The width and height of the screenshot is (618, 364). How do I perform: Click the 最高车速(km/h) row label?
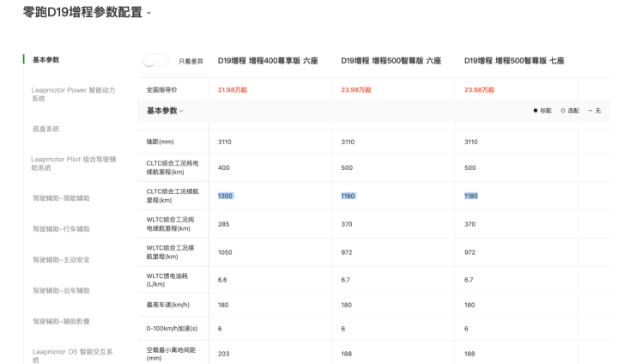[x=168, y=305]
